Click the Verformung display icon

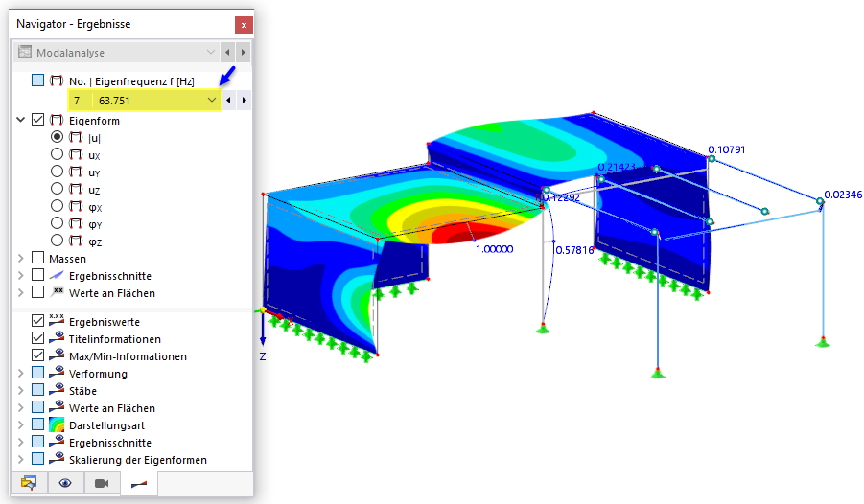click(57, 372)
